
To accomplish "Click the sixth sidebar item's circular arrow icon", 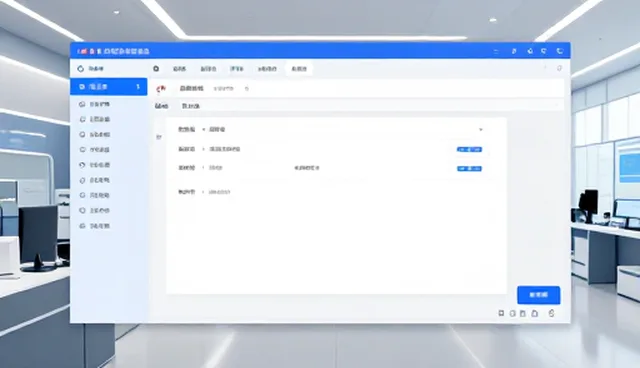I will tap(82, 165).
